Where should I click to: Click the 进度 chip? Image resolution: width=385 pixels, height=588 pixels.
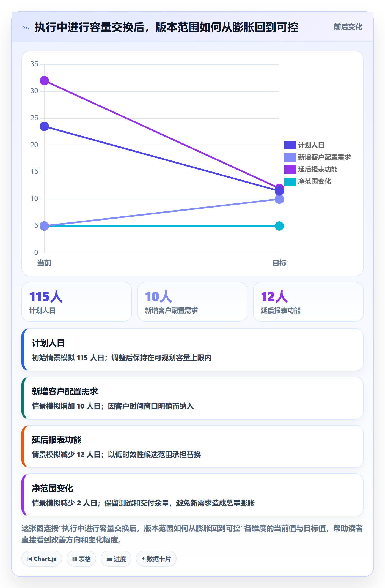[116, 559]
